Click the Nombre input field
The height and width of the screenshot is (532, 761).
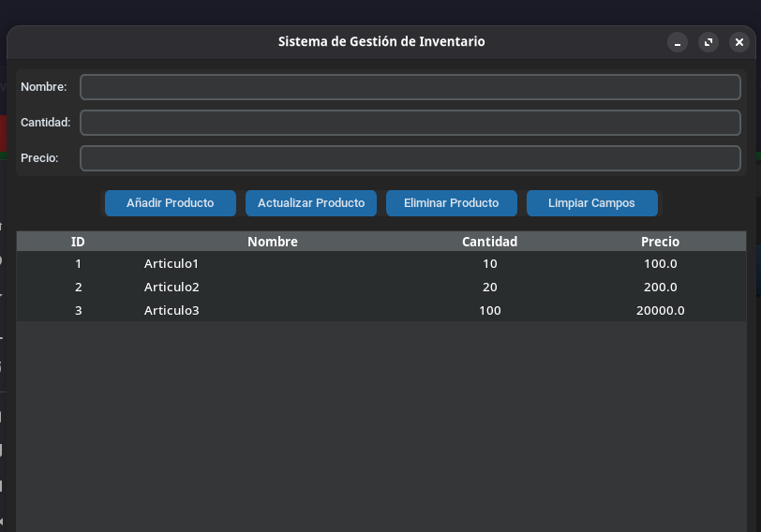(410, 87)
